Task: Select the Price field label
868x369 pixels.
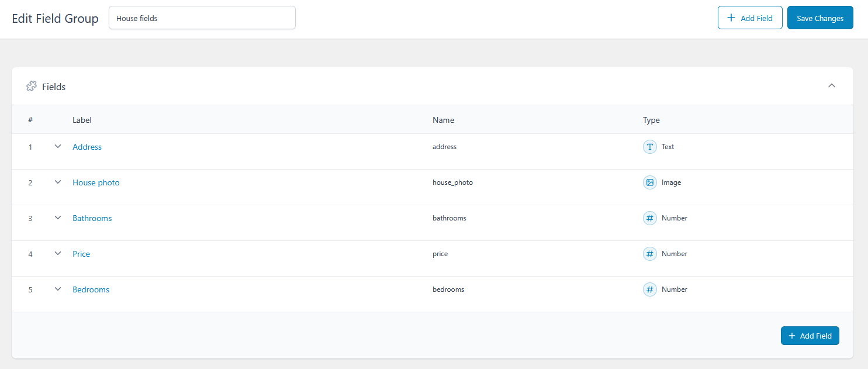Action: coord(81,254)
